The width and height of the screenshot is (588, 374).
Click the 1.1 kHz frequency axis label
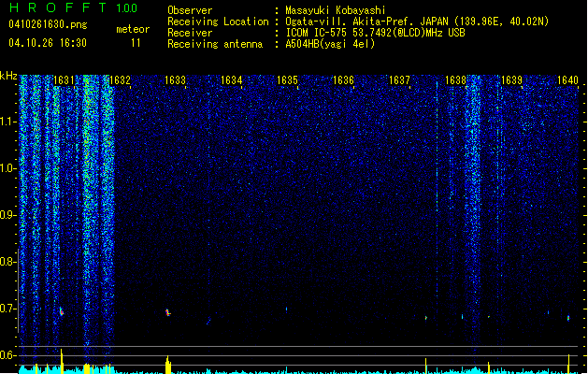click(8, 122)
